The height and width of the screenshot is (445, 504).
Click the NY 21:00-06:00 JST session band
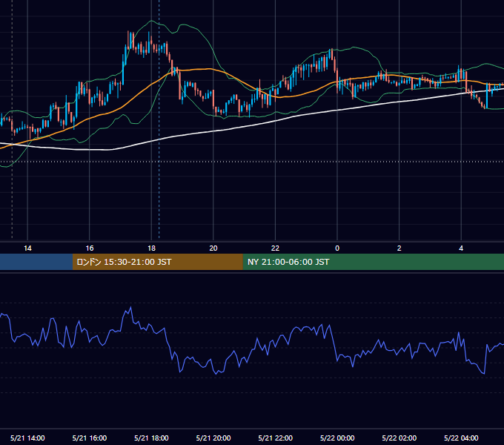[x=373, y=262]
